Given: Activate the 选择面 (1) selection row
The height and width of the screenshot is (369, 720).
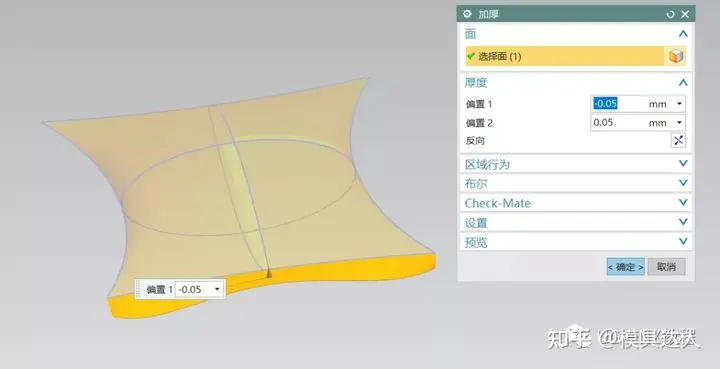Looking at the screenshot, I should pyautogui.click(x=565, y=56).
